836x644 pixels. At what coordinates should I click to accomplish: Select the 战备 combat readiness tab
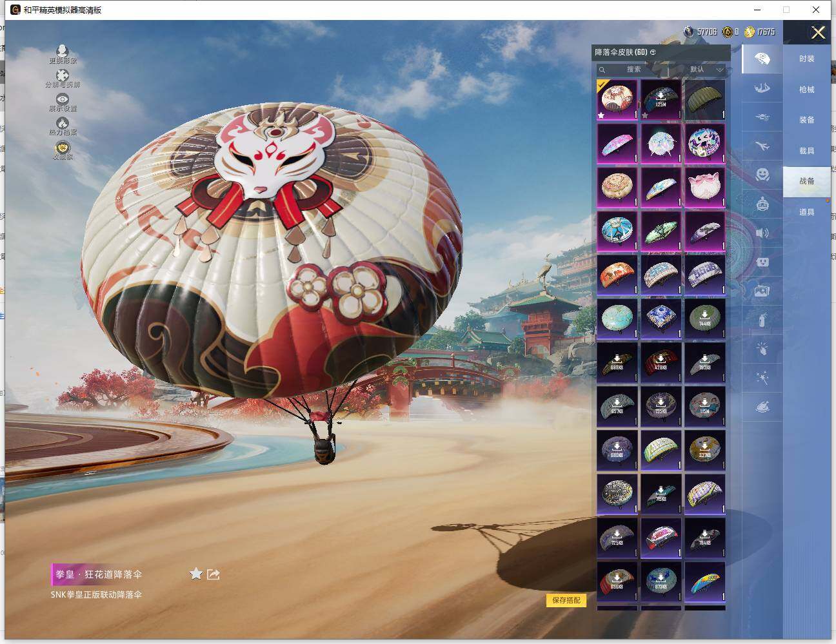tap(806, 181)
